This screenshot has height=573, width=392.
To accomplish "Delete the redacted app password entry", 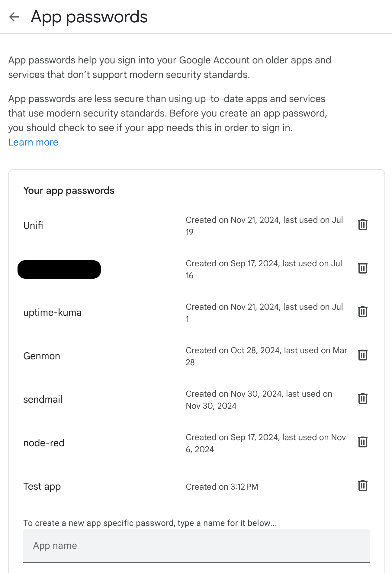I will [x=362, y=268].
